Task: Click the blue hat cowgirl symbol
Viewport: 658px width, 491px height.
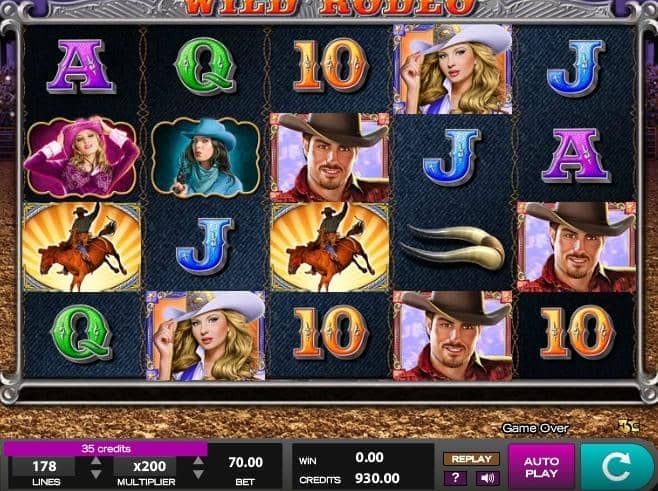Action: 206,157
